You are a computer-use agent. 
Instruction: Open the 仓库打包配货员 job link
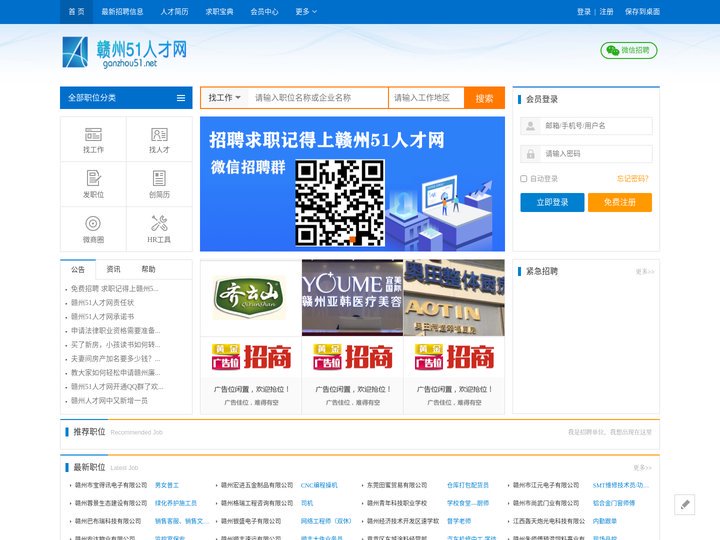(468, 485)
